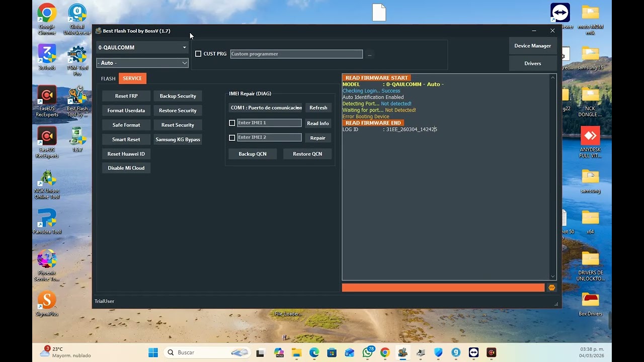Open Pandora Tool desktop shortcut
The image size is (644, 362).
(x=47, y=221)
